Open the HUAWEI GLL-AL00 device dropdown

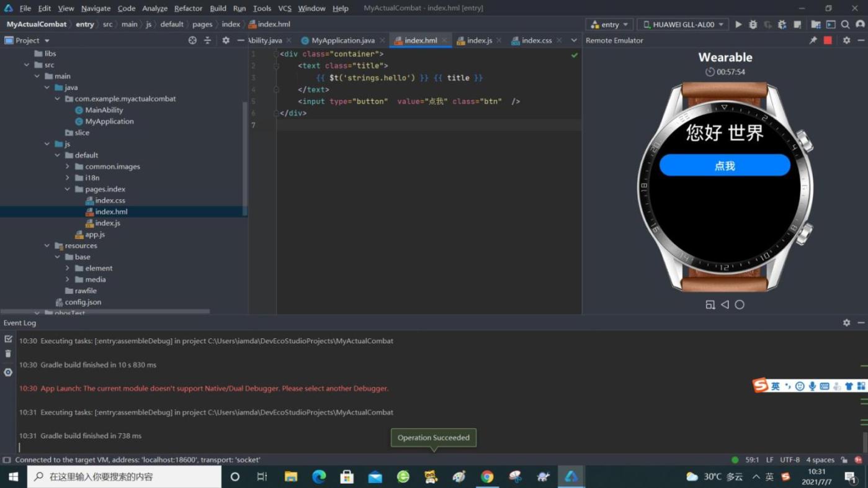coord(682,25)
